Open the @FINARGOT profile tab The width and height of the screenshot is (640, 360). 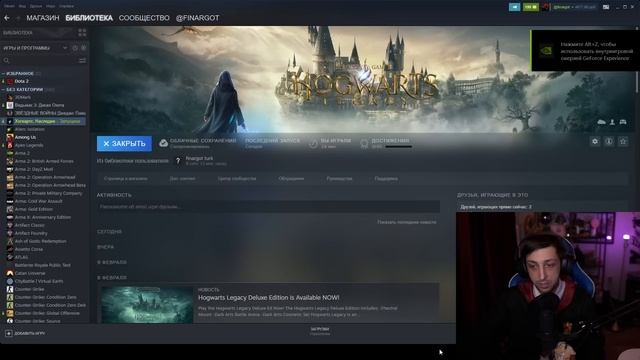(x=198, y=18)
